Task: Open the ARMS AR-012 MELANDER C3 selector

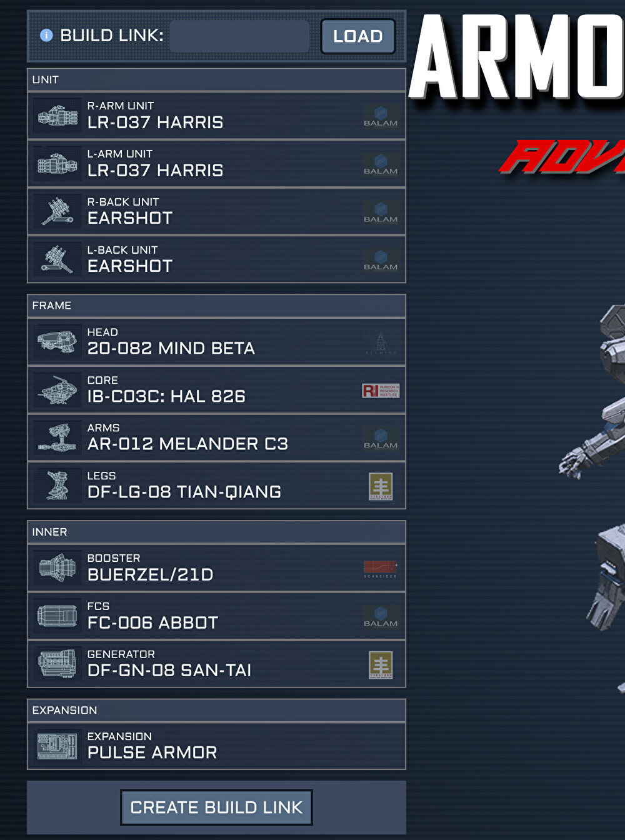Action: [x=216, y=437]
